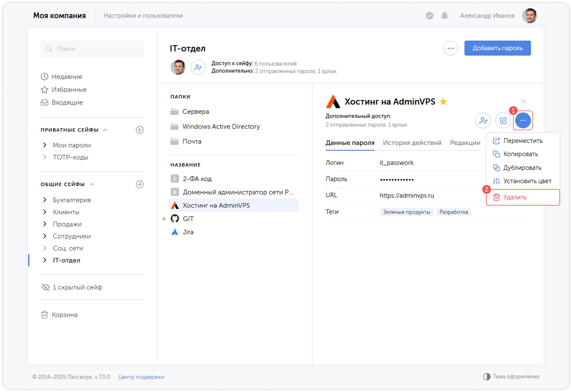Add a new private safe
This screenshot has width=572, height=392.
click(x=139, y=130)
